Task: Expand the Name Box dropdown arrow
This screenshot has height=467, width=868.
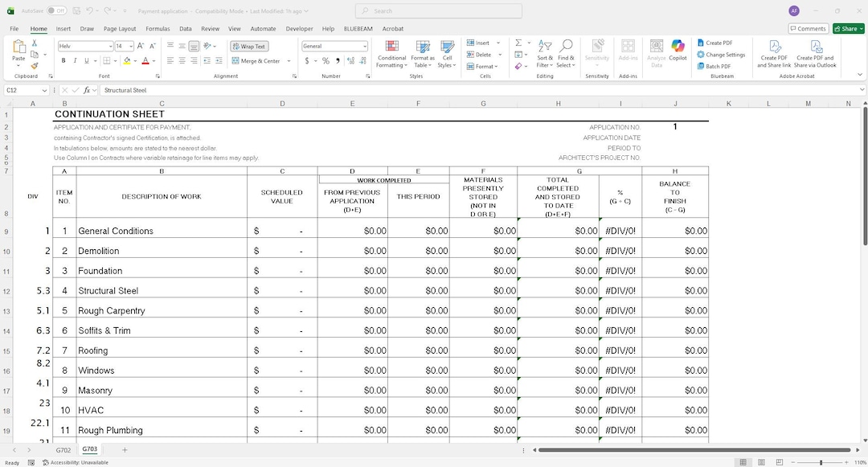Action: pos(44,90)
